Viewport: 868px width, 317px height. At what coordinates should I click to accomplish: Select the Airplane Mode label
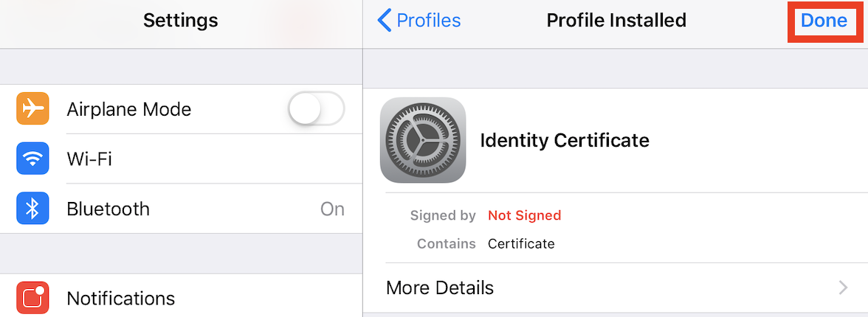pyautogui.click(x=129, y=109)
